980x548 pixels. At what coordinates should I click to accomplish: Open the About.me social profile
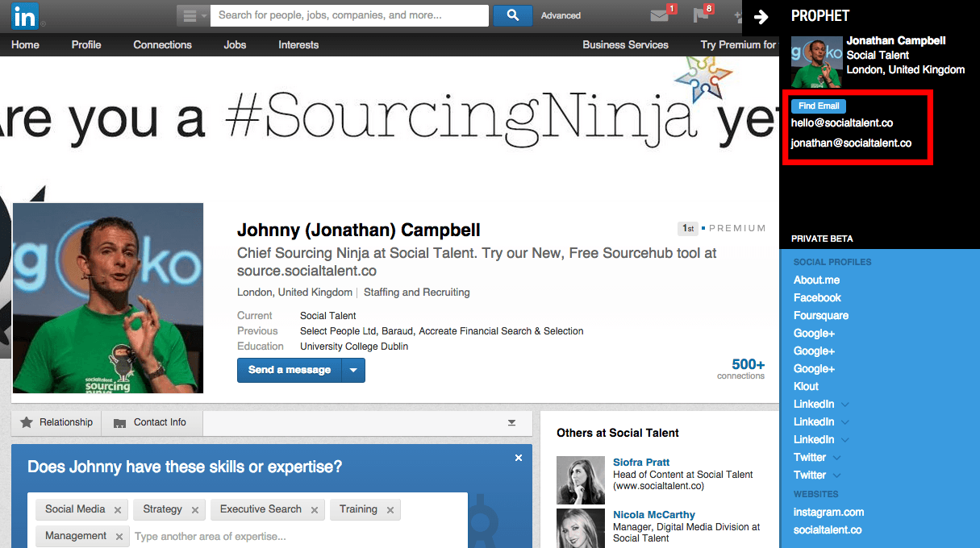click(816, 280)
